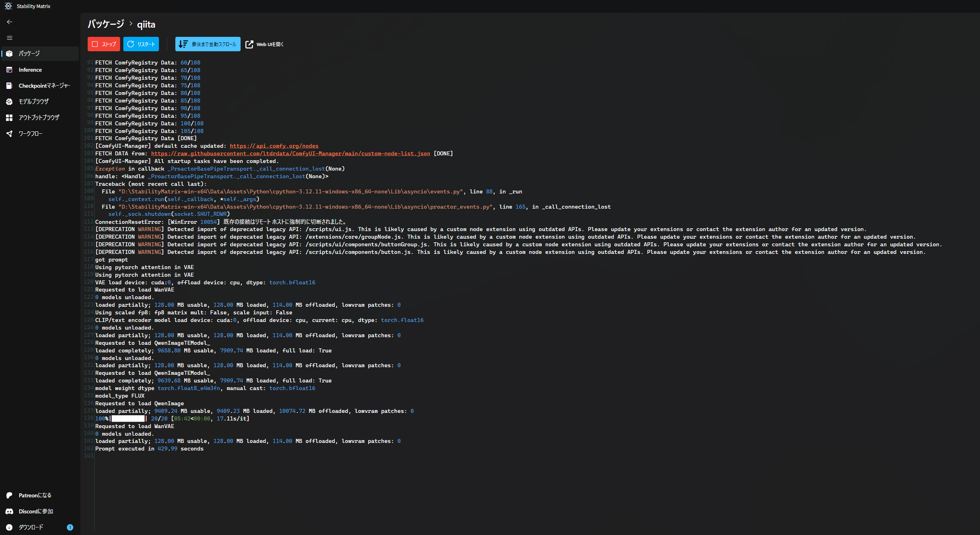Click the Stability Matrix logo icon
Screen dimensions: 980x535
(8, 6)
